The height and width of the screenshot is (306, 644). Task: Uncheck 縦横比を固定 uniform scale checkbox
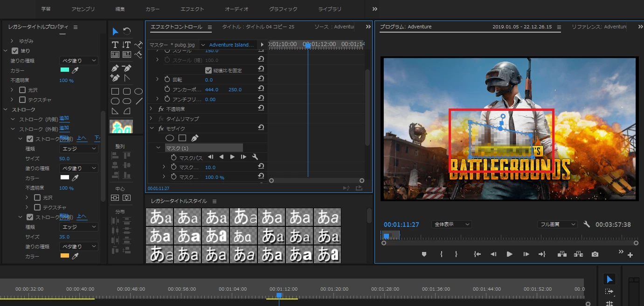pyautogui.click(x=208, y=70)
